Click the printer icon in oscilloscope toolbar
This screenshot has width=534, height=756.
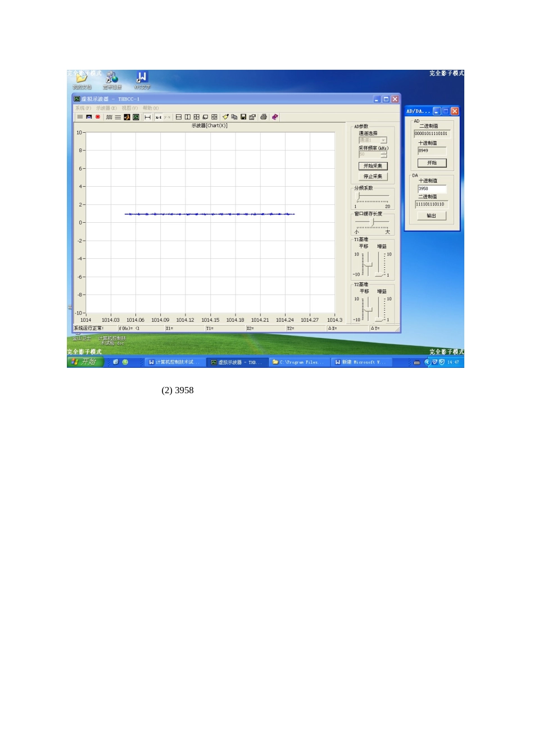264,117
